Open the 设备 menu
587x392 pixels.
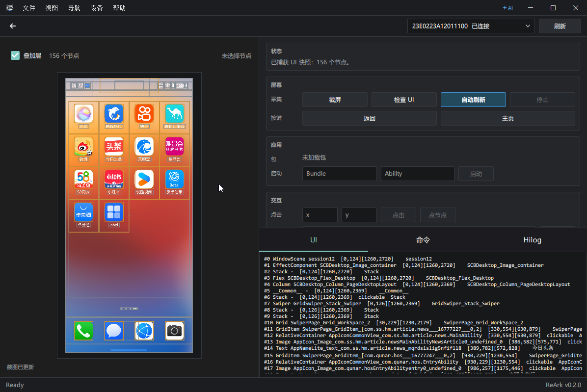click(x=97, y=8)
